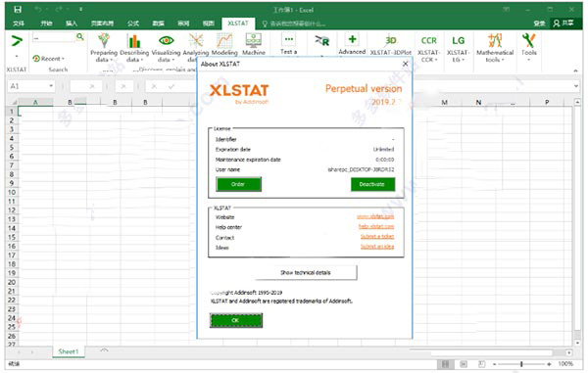Open the Sheet1 worksheet tab
Viewport: 588px width, 373px height.
(69, 351)
